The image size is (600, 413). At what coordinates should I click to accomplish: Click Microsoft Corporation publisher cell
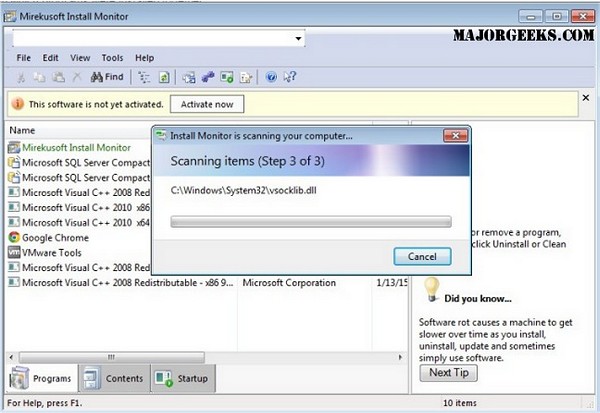point(289,282)
